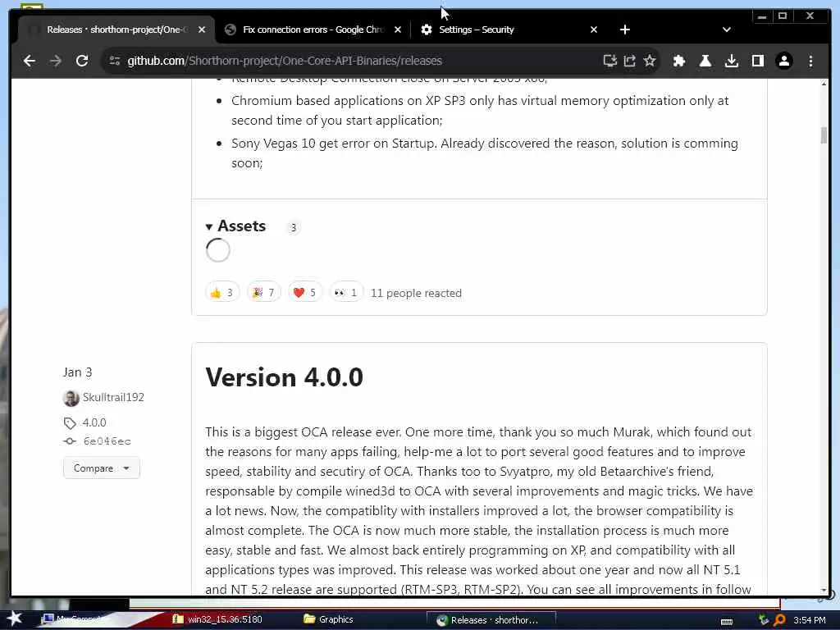Open the Version 4.0.0 release heading

285,377
